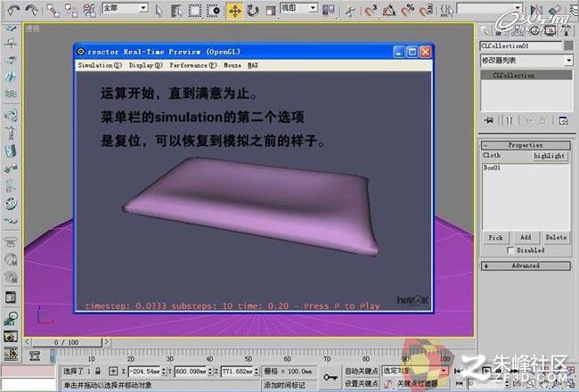Click the Mirror tool icon
The width and height of the screenshot is (579, 392).
(x=535, y=11)
